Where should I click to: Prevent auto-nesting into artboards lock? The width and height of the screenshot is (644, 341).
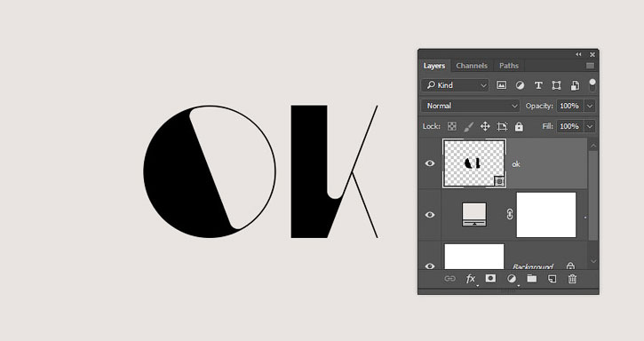[502, 126]
